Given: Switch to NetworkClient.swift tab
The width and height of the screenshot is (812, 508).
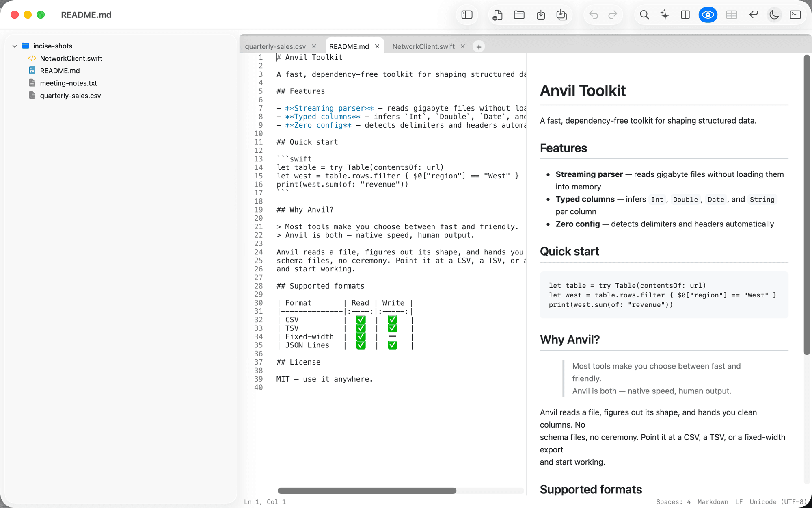Looking at the screenshot, I should click(x=423, y=47).
